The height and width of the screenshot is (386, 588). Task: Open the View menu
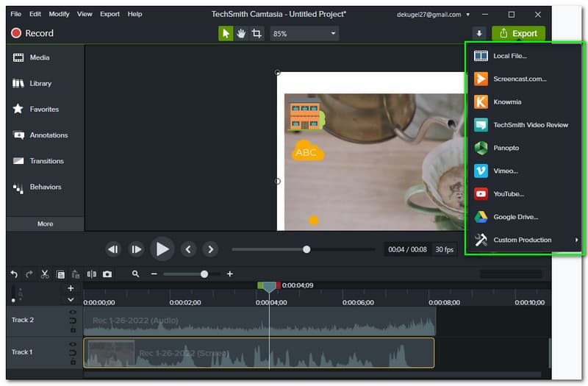[x=85, y=14]
